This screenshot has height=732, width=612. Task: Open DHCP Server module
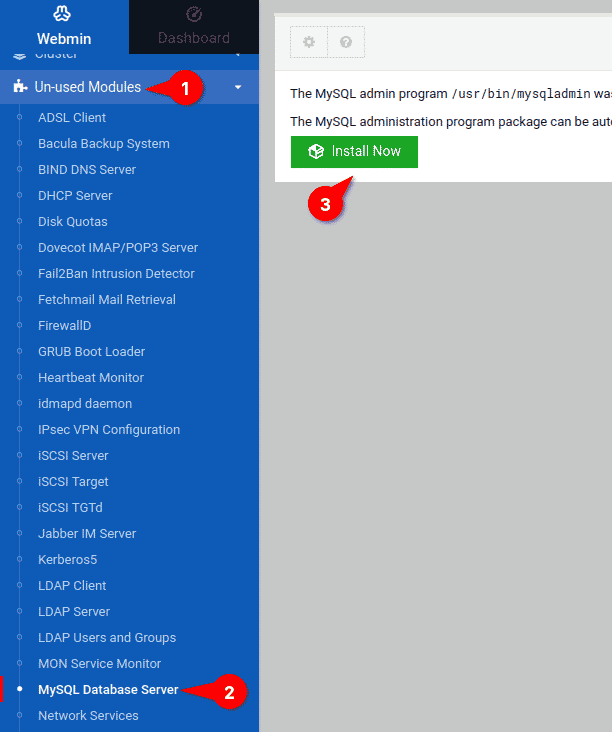tap(75, 196)
